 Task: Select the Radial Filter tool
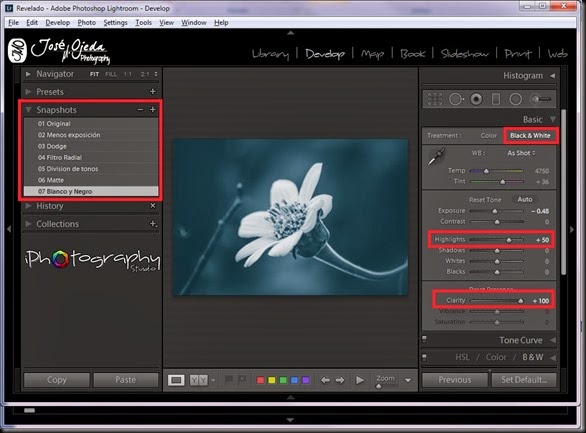click(x=516, y=99)
